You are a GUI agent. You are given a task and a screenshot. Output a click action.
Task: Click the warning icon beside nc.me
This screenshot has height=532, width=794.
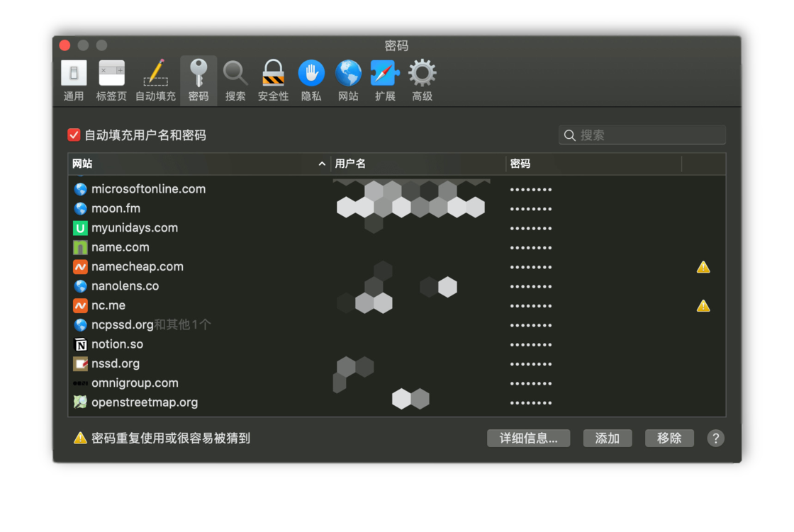point(703,305)
